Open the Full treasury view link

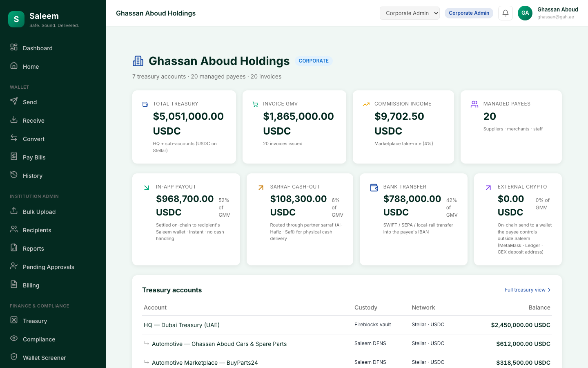pyautogui.click(x=528, y=290)
